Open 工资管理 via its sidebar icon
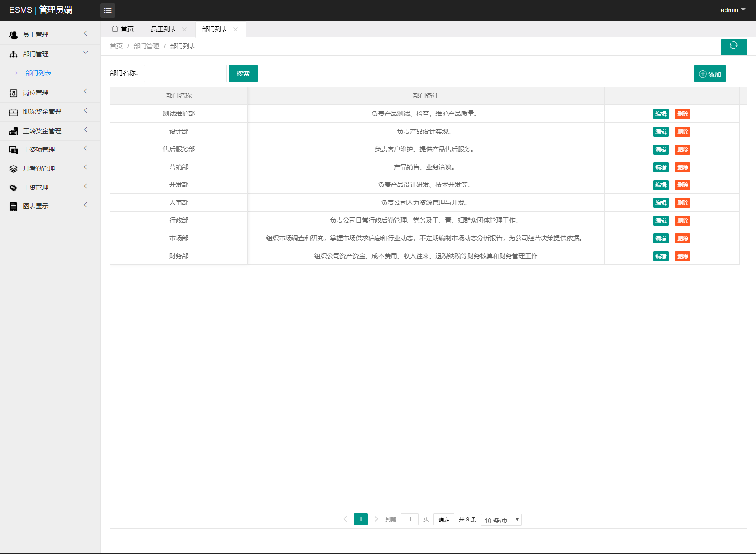Screen dimensions: 756x554 (x=13, y=187)
